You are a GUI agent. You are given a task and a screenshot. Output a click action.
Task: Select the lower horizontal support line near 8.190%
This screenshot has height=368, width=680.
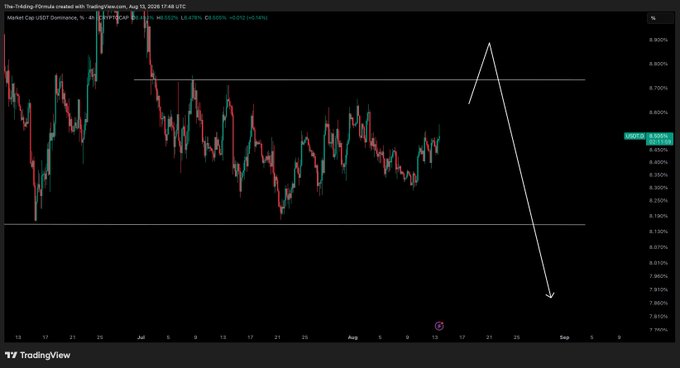[295, 225]
